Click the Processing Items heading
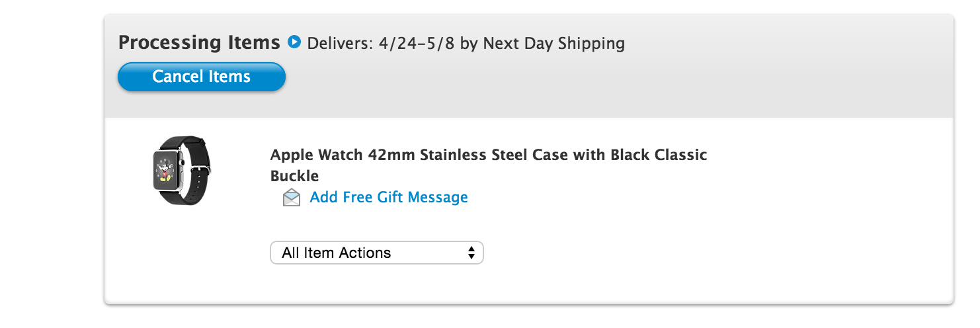The height and width of the screenshot is (328, 980). tap(199, 42)
